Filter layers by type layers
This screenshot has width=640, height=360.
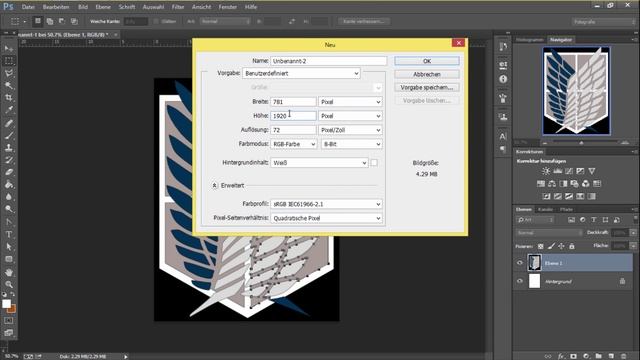click(594, 220)
